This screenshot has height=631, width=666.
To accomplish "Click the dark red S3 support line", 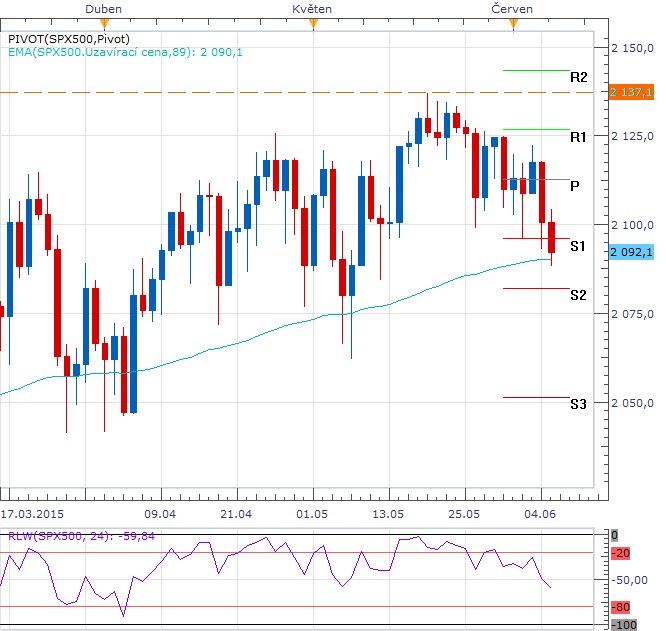I will pyautogui.click(x=536, y=397).
